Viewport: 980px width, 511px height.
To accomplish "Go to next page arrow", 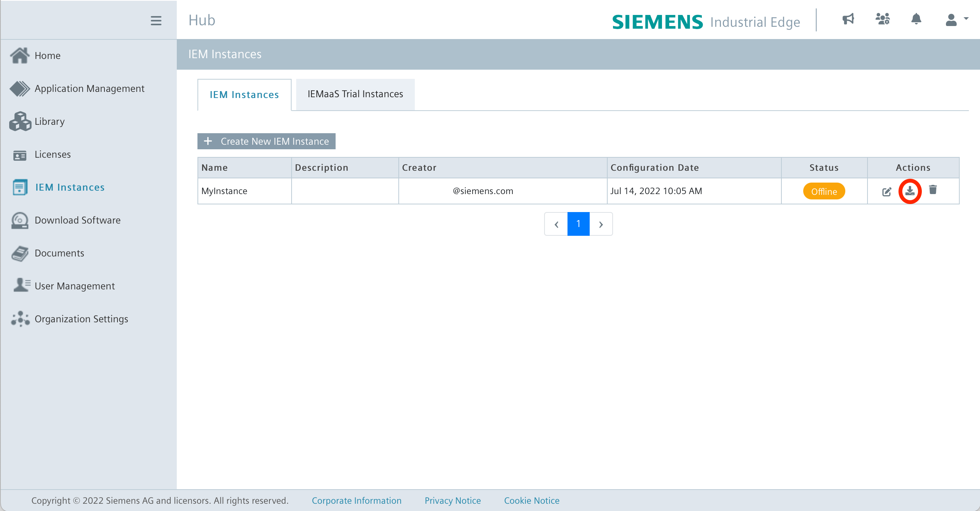I will (x=601, y=224).
